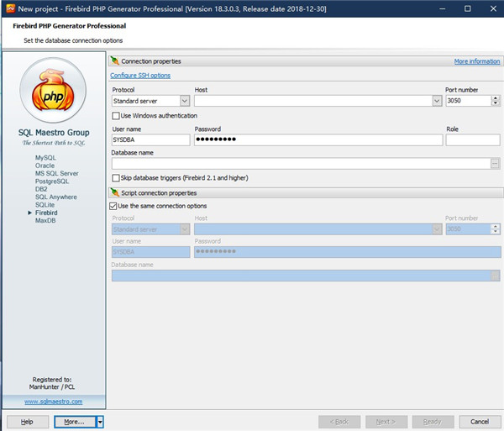
Task: Click into the User name field
Action: [x=150, y=140]
